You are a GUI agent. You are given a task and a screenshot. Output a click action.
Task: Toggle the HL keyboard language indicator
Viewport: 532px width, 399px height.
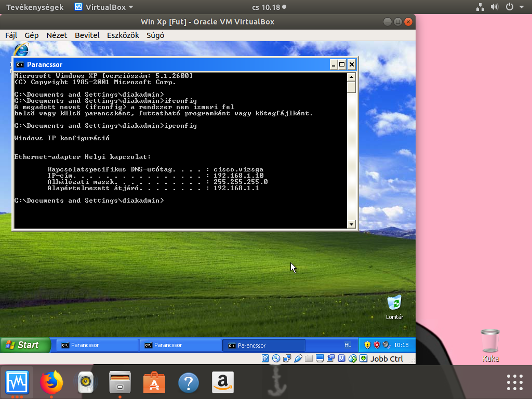click(x=348, y=345)
